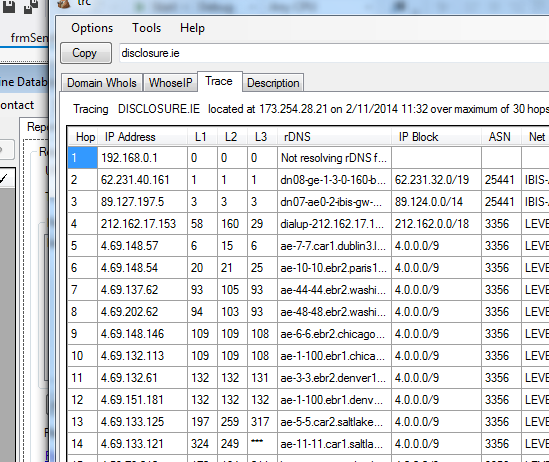
Task: Click rDNS cell 'ae-3-3.ebr2.denver1...'
Action: [x=334, y=378]
